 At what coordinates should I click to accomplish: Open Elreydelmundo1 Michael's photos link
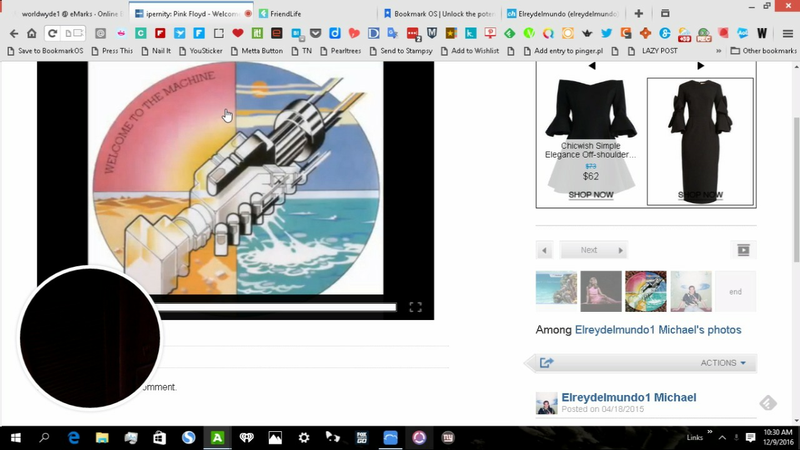(x=657, y=330)
